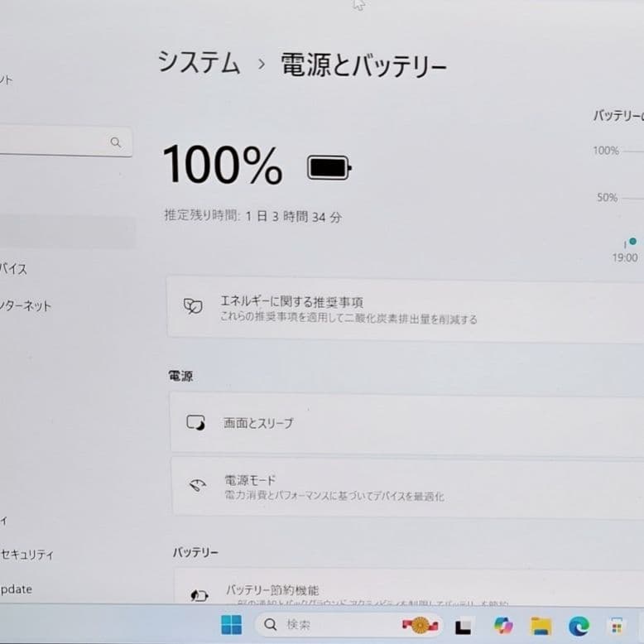
Task: Expand the バッテリー節約機能 row
Action: pyautogui.click(x=409, y=587)
